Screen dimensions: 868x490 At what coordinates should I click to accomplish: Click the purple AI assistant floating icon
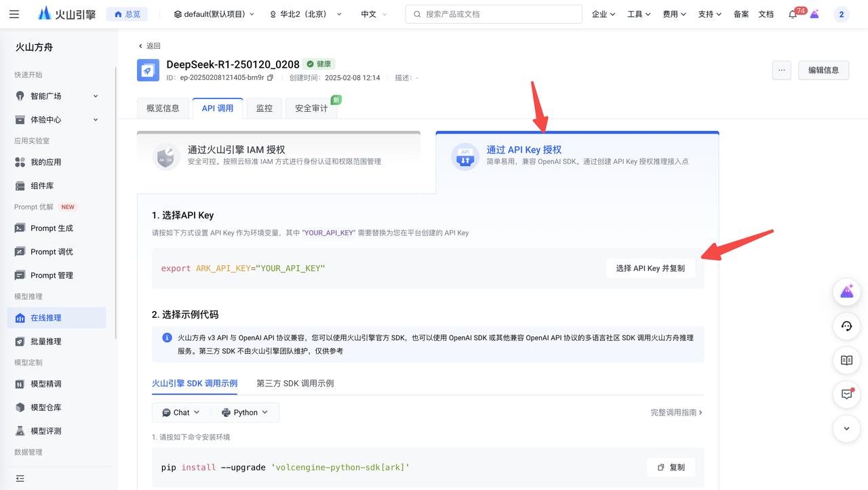click(846, 292)
